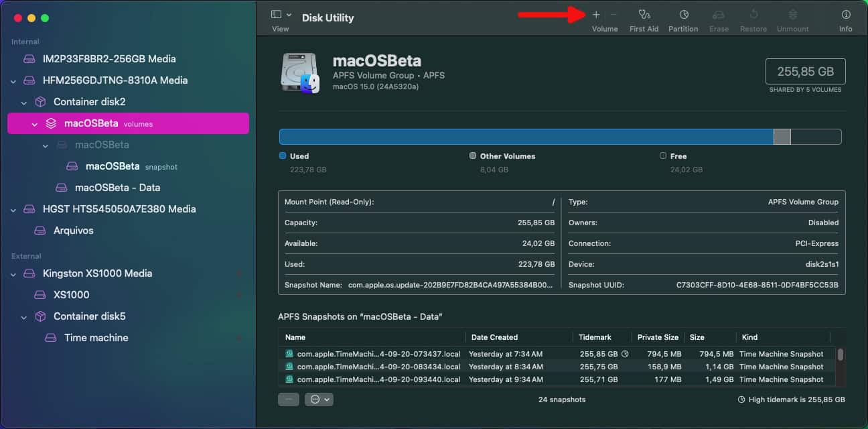Click the Kingston XS1000 Media disk icon

point(29,273)
